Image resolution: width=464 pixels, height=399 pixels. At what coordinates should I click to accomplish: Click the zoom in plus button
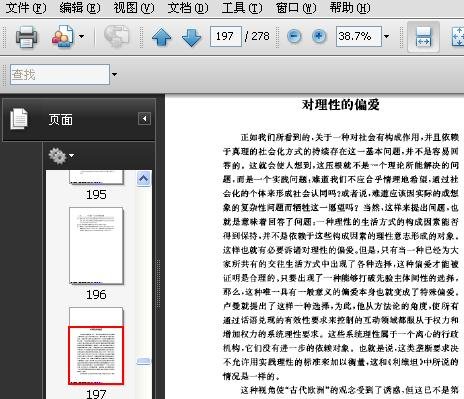pyautogui.click(x=319, y=36)
